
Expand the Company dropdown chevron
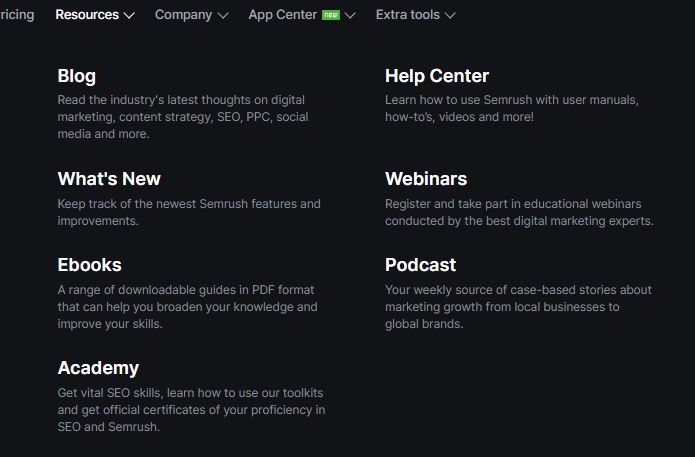pyautogui.click(x=223, y=15)
